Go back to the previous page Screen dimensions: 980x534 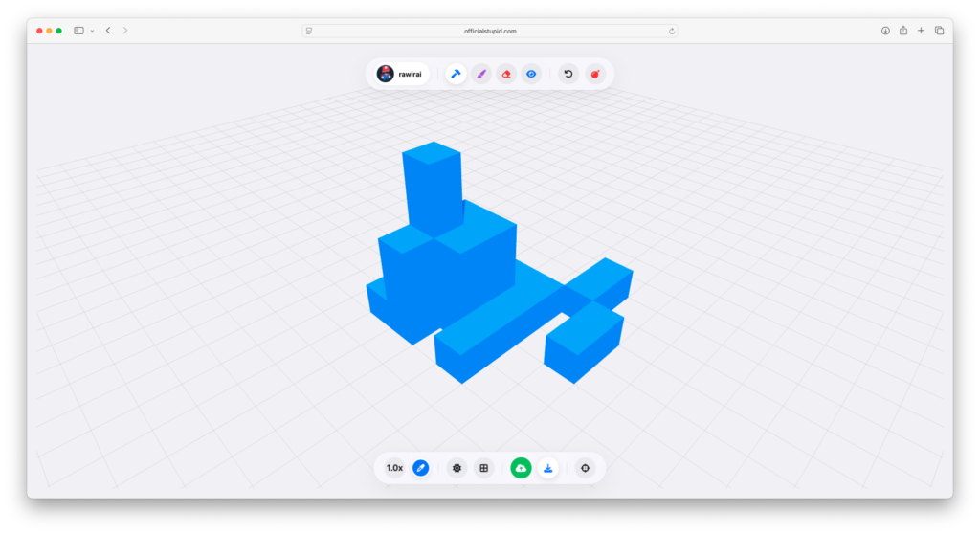coord(108,31)
